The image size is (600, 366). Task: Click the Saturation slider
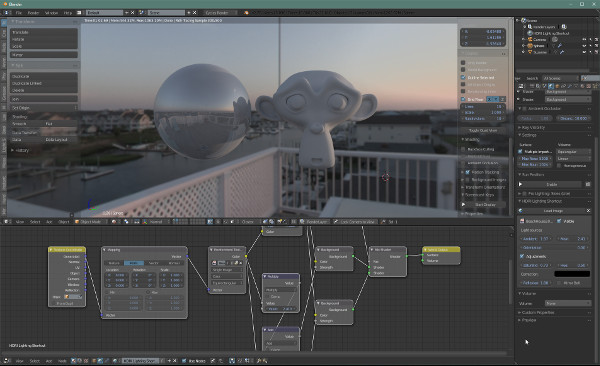(x=536, y=265)
